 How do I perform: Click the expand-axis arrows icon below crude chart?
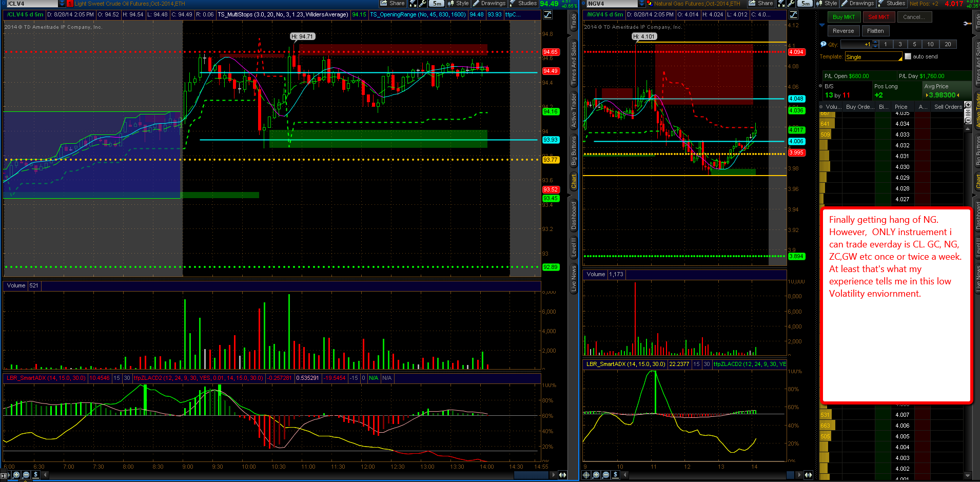(563, 475)
